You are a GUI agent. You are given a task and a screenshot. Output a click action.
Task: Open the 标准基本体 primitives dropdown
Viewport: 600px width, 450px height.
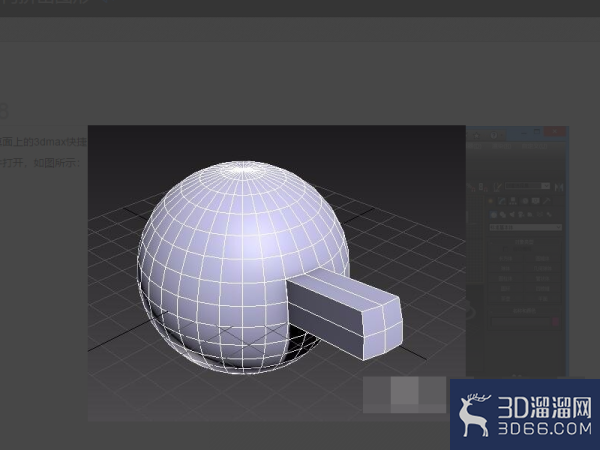pyautogui.click(x=526, y=227)
